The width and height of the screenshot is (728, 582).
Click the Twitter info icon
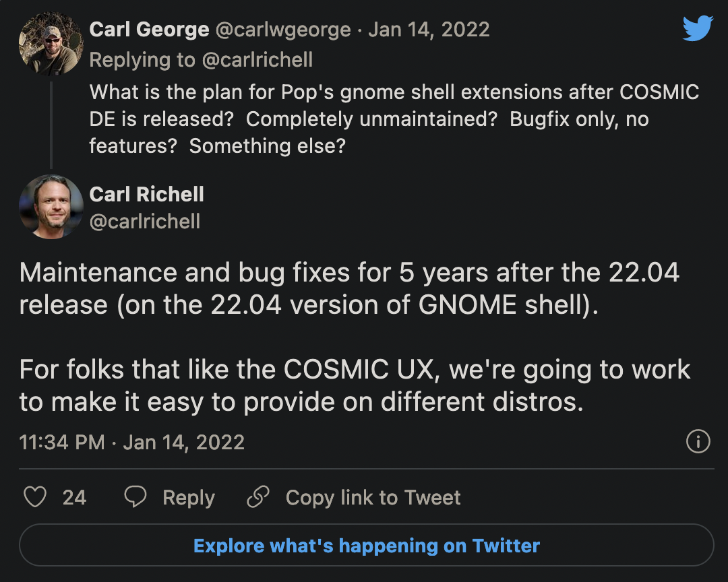point(698,442)
